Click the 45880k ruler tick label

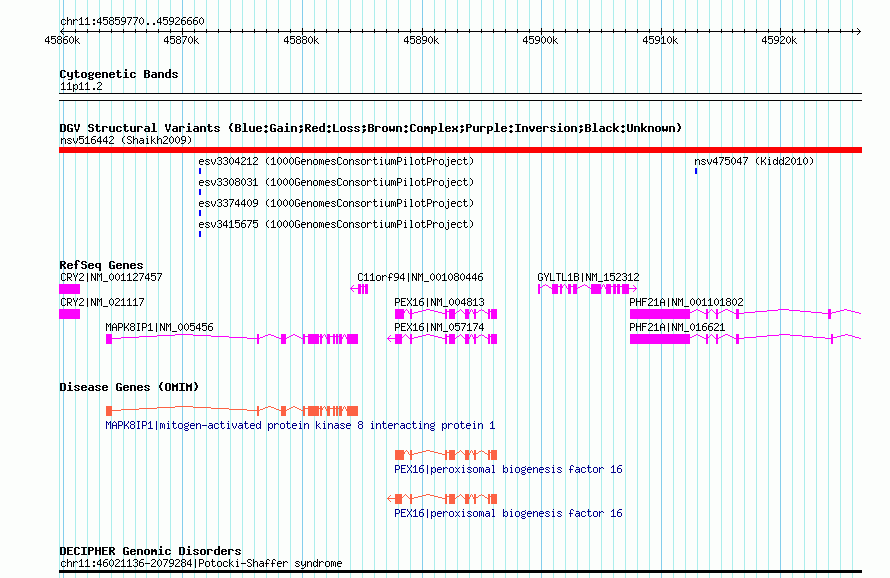(x=301, y=41)
